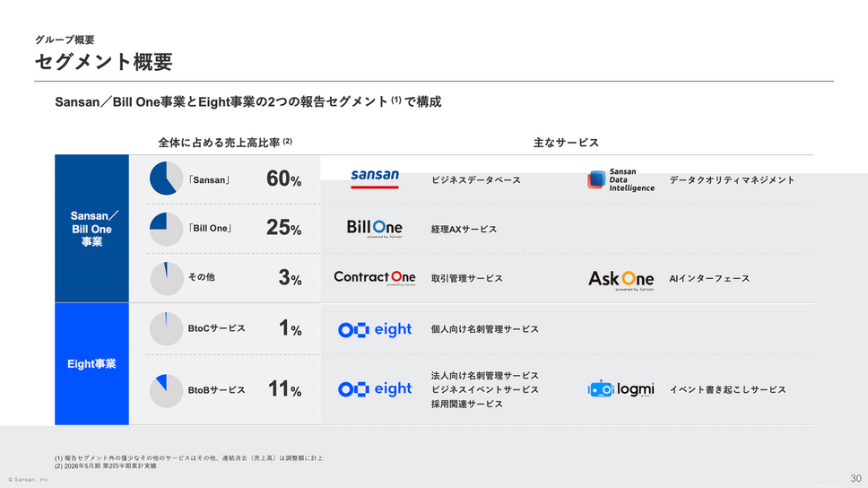Click the eight logo in BtoC row
The height and width of the screenshot is (488, 868).
[x=375, y=329]
